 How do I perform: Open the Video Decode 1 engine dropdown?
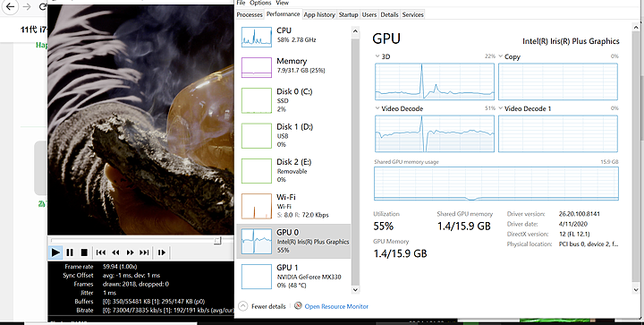pos(501,108)
